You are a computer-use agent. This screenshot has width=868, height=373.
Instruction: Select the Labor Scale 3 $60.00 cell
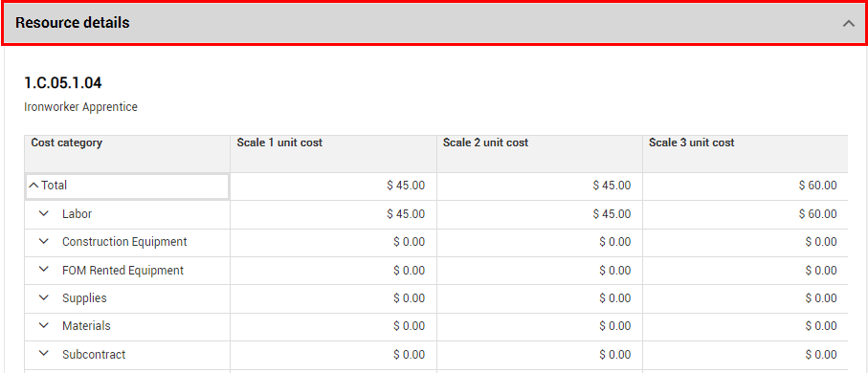746,214
